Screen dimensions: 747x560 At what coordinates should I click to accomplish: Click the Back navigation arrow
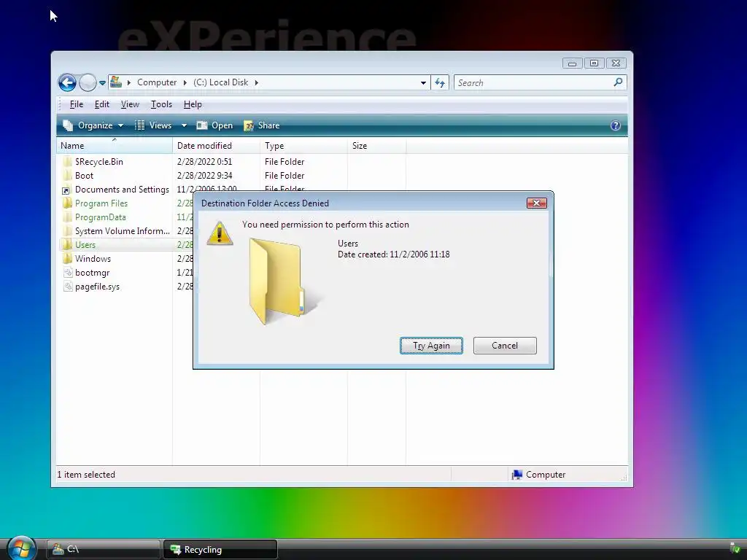[67, 83]
